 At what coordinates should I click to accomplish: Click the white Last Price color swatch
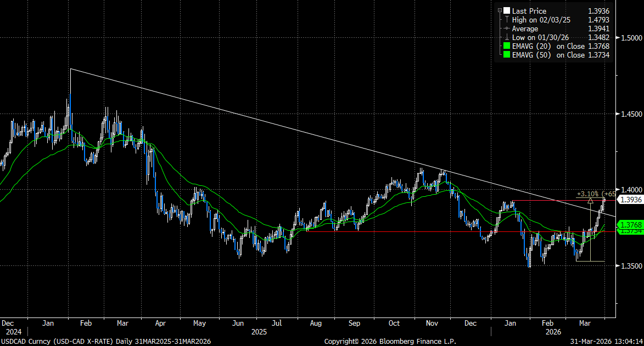[507, 11]
